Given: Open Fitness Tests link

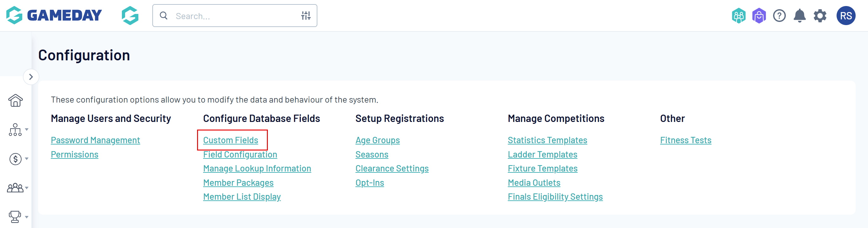Looking at the screenshot, I should click(x=686, y=140).
